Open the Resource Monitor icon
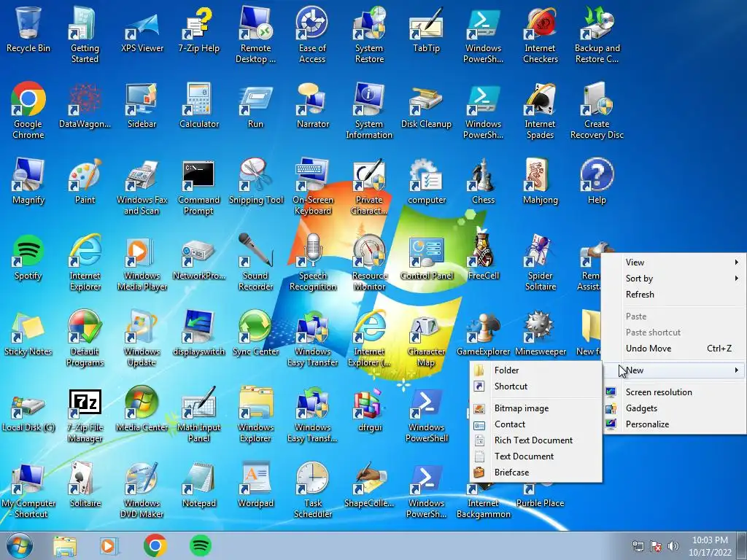 pyautogui.click(x=369, y=262)
